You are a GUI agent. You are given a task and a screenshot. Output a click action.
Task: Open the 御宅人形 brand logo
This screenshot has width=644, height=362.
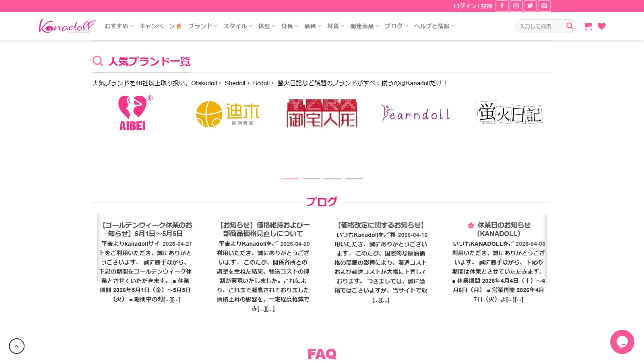pos(322,113)
